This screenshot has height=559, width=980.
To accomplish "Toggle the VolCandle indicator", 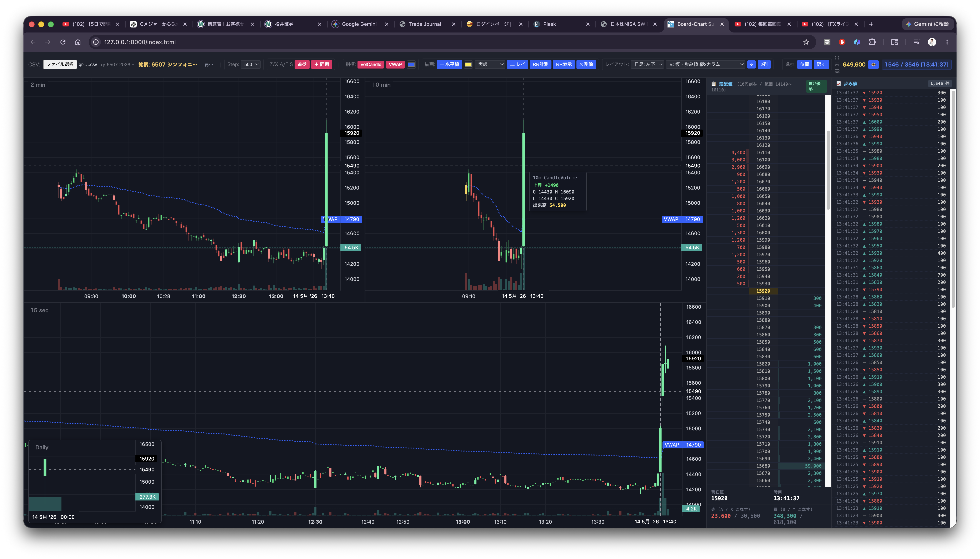I will tap(371, 65).
